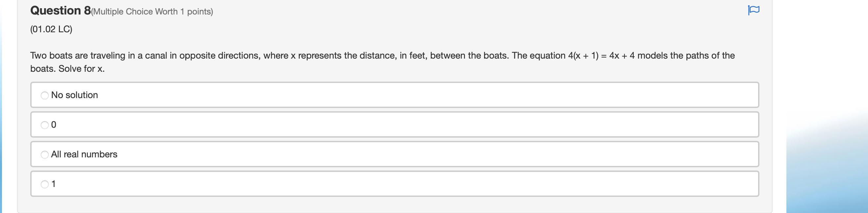The image size is (868, 213).
Task: Pick the "All real numbers" radio option
Action: pos(44,155)
